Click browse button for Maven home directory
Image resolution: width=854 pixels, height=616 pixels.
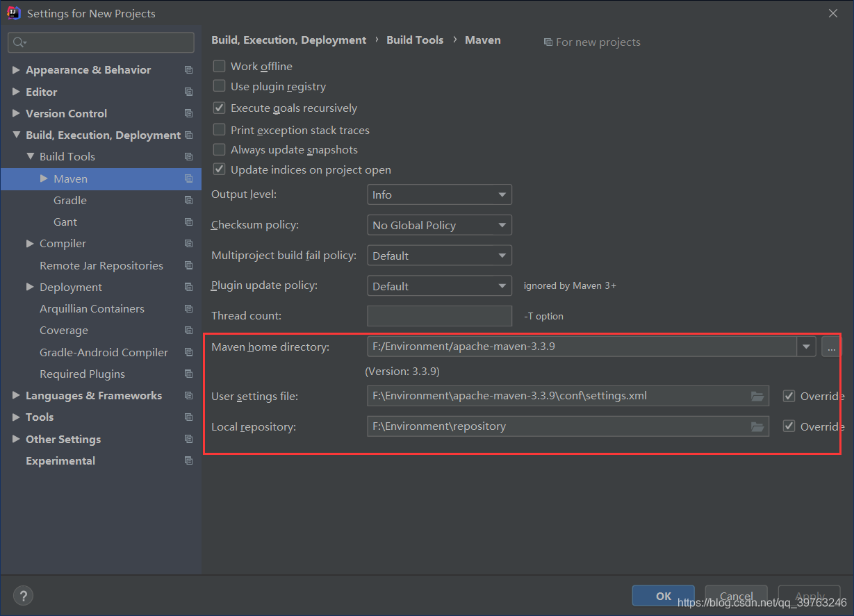click(831, 346)
